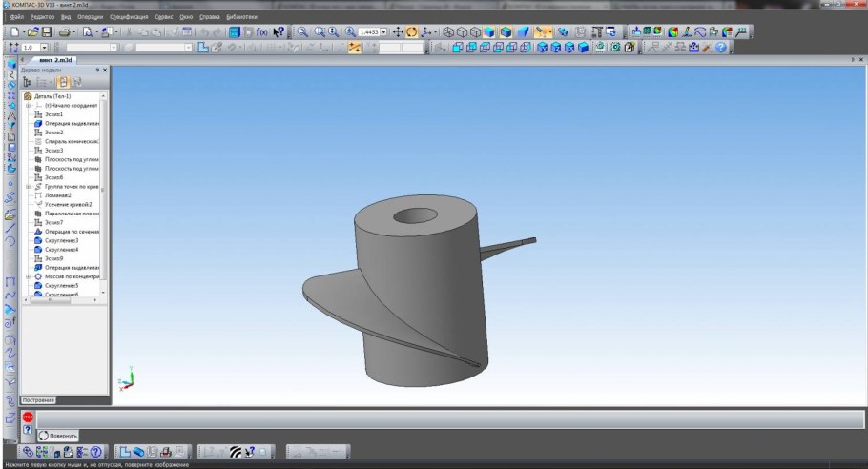Toggle the highlighted tree structure display icon

coord(63,82)
